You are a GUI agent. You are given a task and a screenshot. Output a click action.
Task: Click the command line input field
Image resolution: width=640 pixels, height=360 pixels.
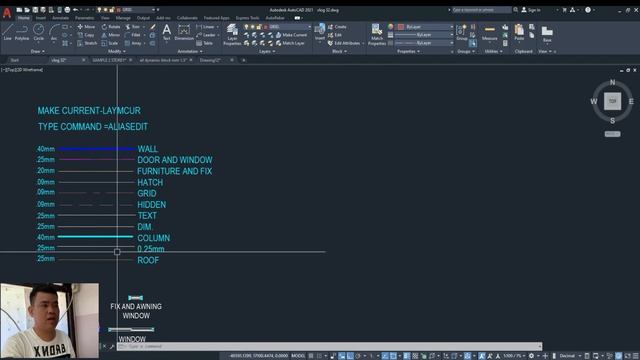point(329,346)
